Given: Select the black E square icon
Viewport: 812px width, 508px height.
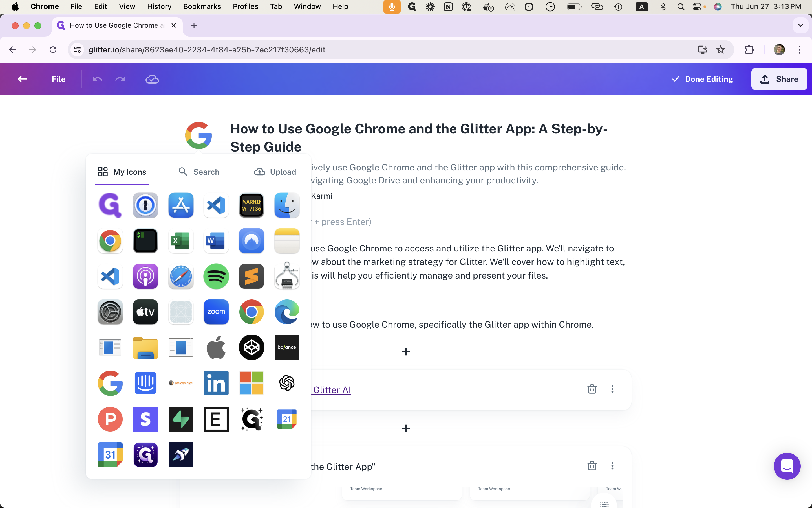Looking at the screenshot, I should (216, 419).
